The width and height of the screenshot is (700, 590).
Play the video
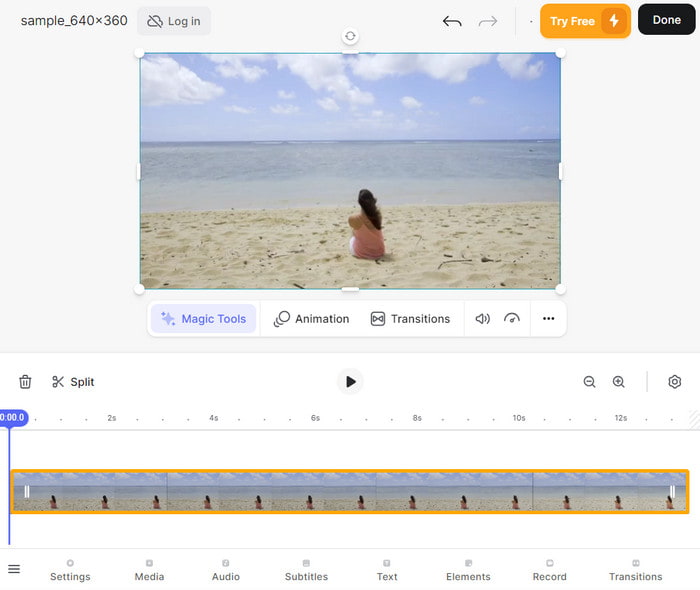pyautogui.click(x=350, y=382)
